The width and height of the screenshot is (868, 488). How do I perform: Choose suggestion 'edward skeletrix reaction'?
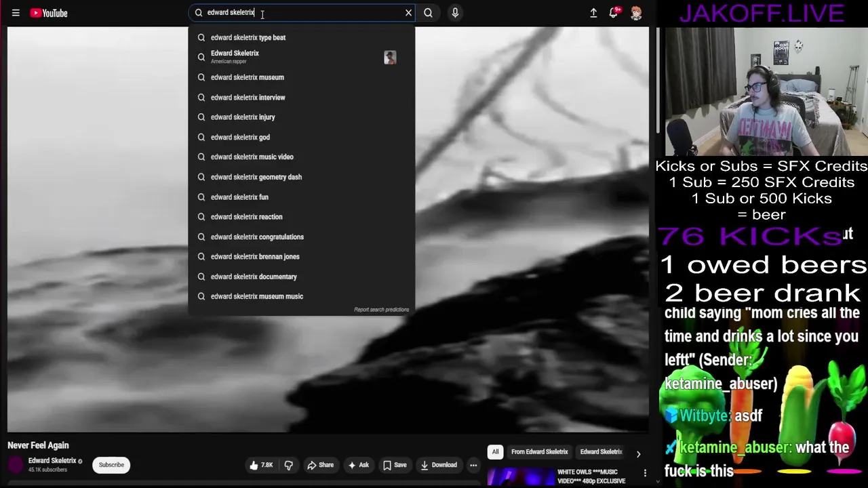[x=302, y=217]
